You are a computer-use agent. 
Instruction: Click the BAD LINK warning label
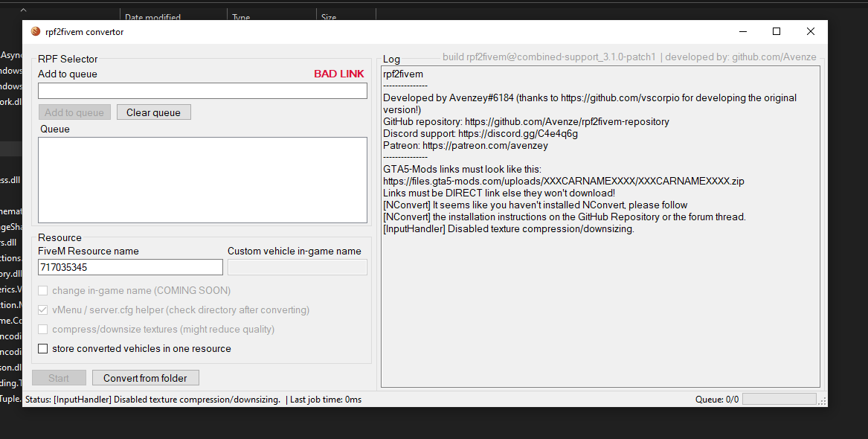[x=338, y=74]
